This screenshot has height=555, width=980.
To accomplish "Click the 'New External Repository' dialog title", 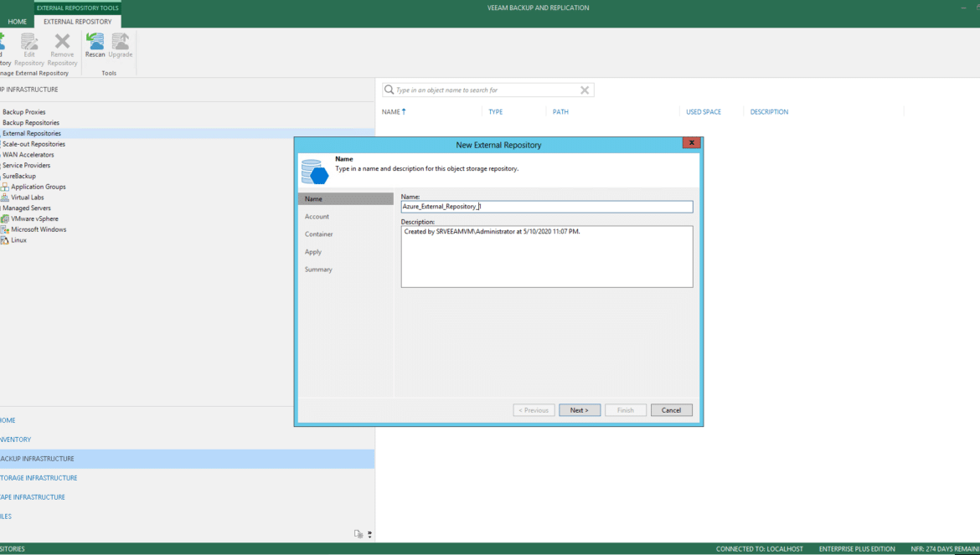I will point(498,145).
